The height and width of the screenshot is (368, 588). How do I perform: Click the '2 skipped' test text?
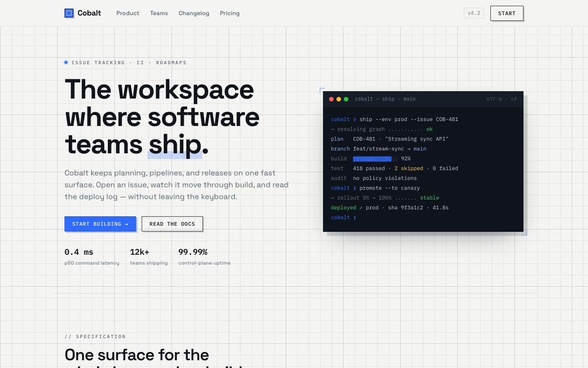tap(409, 168)
